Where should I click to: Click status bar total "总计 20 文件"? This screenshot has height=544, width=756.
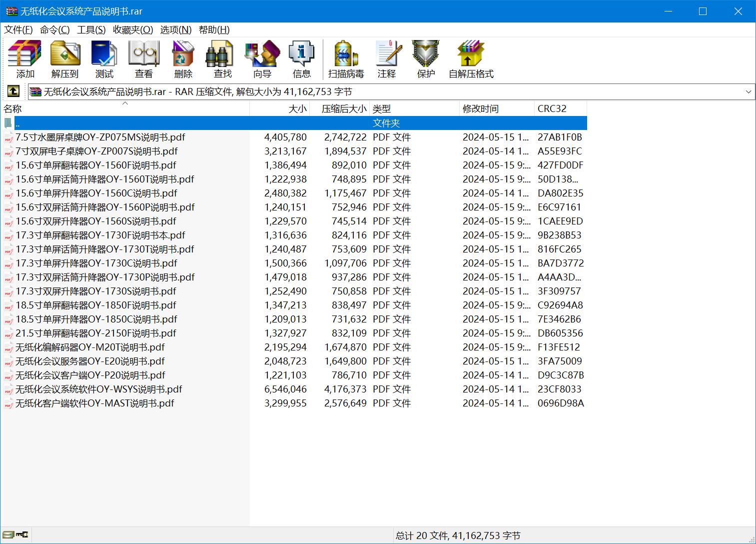(421, 536)
